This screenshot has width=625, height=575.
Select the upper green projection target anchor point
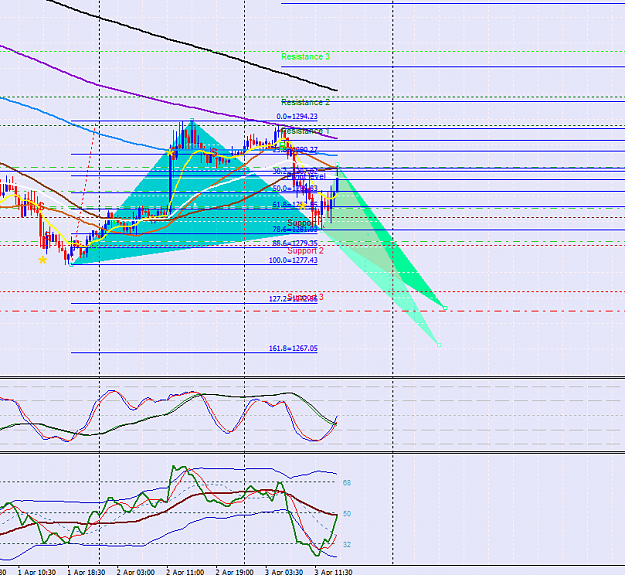[445, 308]
